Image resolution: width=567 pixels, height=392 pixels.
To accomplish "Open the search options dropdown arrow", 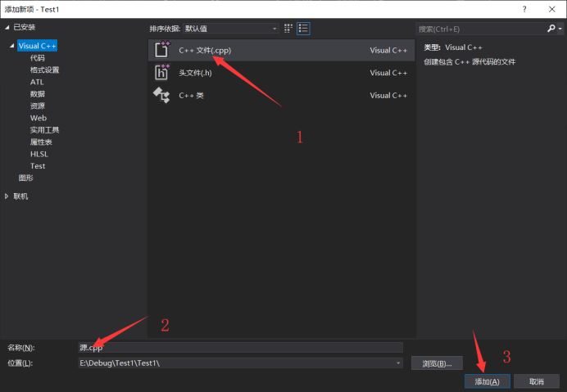I will click(x=560, y=29).
